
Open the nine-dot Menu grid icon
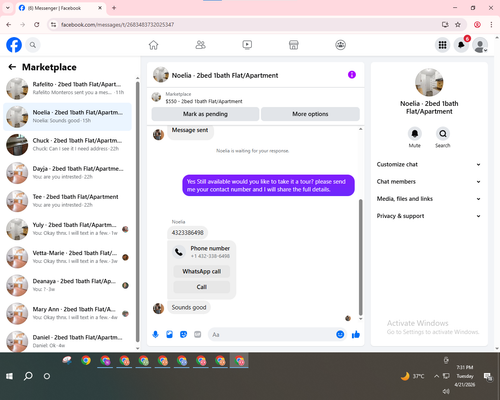click(x=442, y=45)
